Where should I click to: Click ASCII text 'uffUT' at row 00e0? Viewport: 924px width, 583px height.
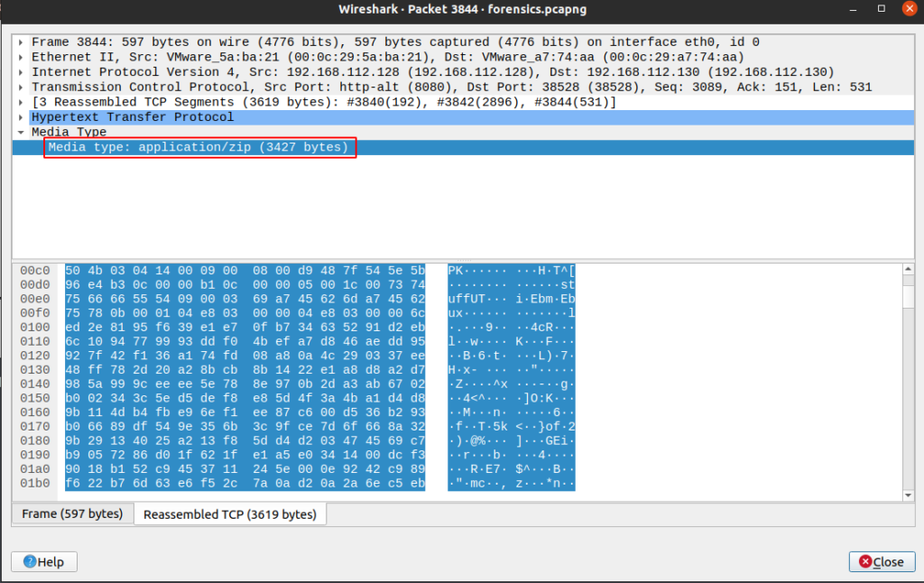467,299
